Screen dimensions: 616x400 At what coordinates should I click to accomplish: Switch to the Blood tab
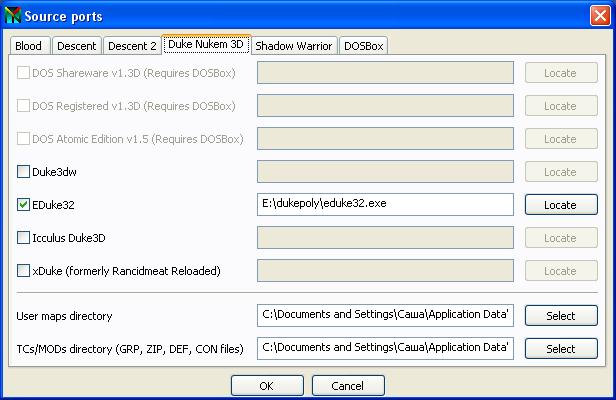[x=28, y=46]
